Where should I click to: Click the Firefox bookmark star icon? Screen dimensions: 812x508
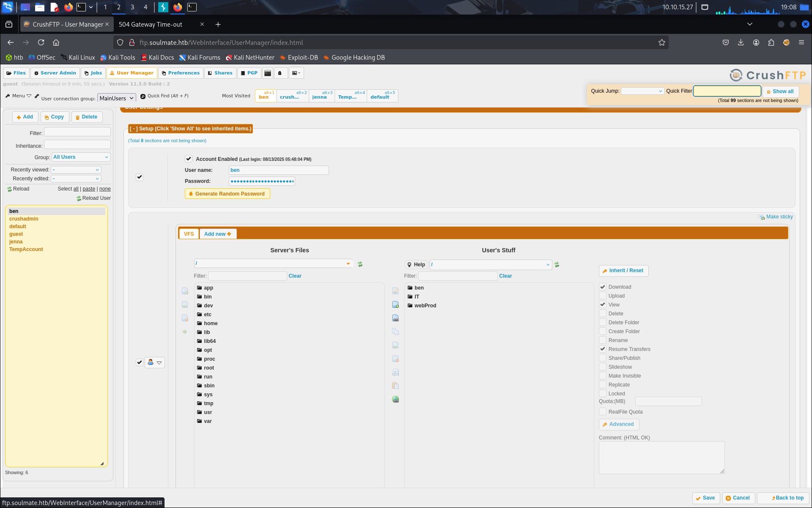tap(661, 42)
